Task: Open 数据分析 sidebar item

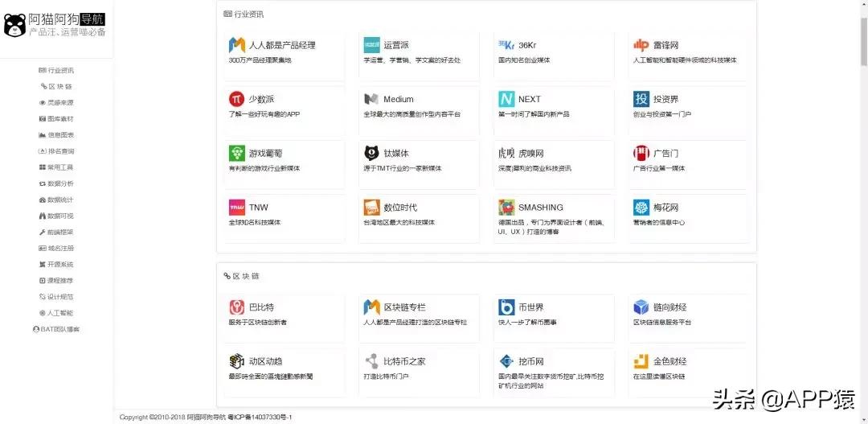Action: coord(56,183)
